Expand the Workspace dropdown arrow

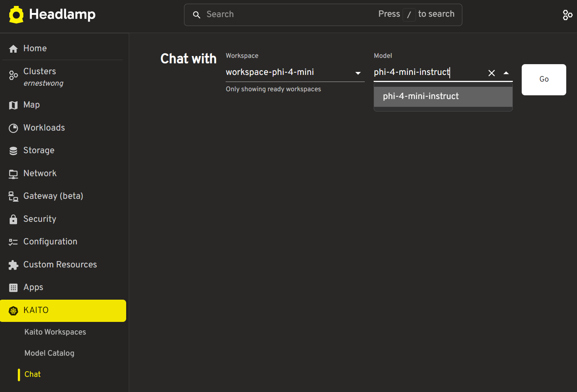point(358,73)
